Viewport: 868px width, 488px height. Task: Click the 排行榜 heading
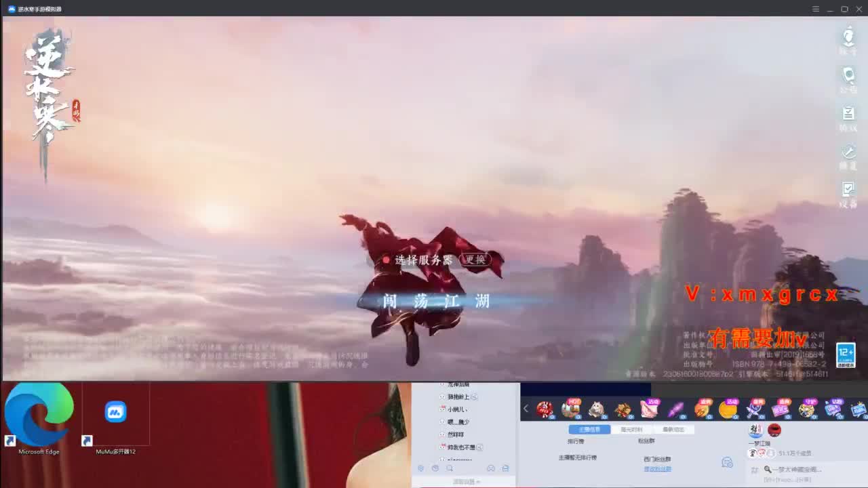(x=576, y=441)
